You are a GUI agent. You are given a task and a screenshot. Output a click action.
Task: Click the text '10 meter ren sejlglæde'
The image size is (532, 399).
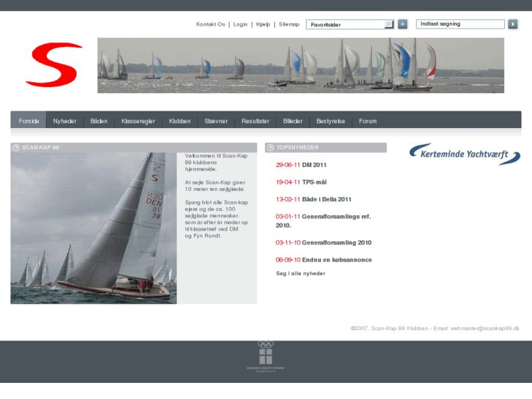point(214,189)
